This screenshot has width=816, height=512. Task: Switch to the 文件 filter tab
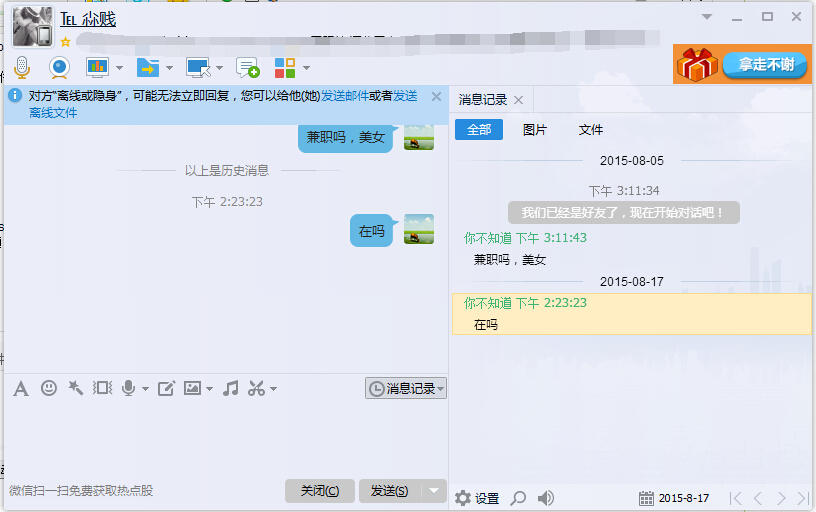[x=591, y=130]
